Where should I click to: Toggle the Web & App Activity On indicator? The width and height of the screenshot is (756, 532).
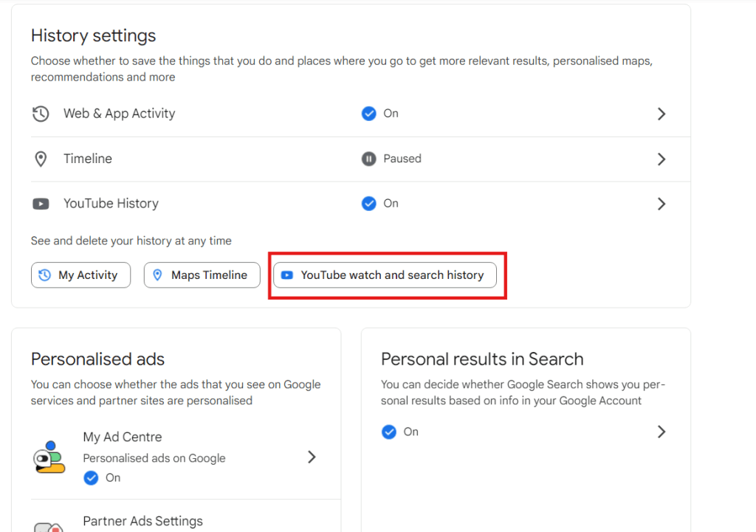[368, 114]
